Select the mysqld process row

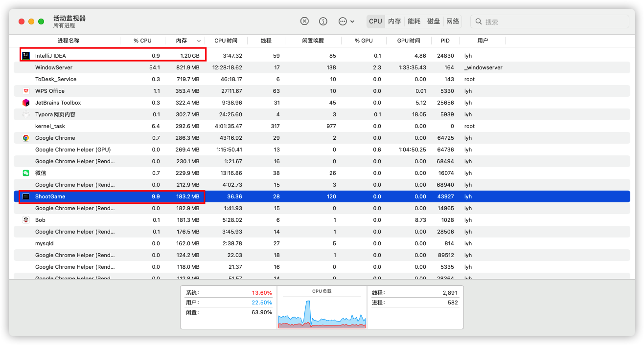[x=322, y=243]
